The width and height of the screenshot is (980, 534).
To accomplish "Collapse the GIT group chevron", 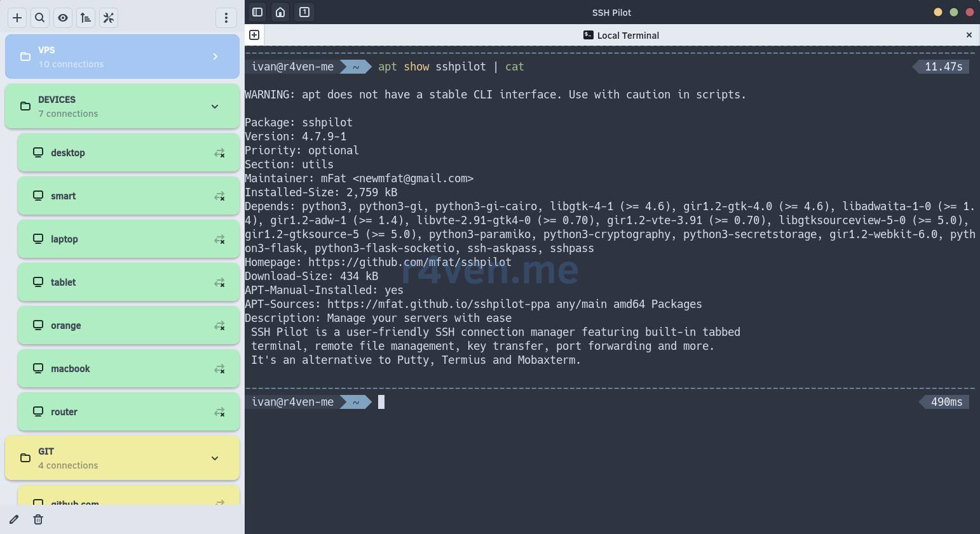I will pyautogui.click(x=215, y=458).
